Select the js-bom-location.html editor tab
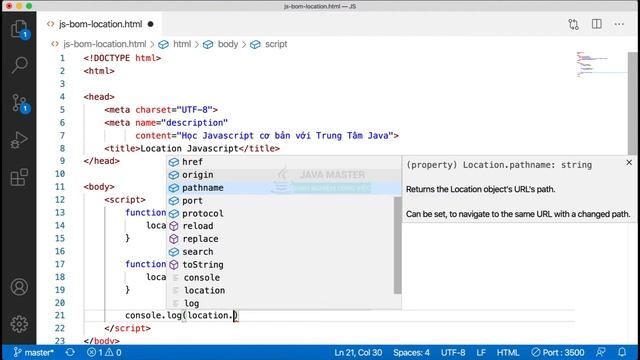Screen dimensions: 640x360 pos(100,24)
